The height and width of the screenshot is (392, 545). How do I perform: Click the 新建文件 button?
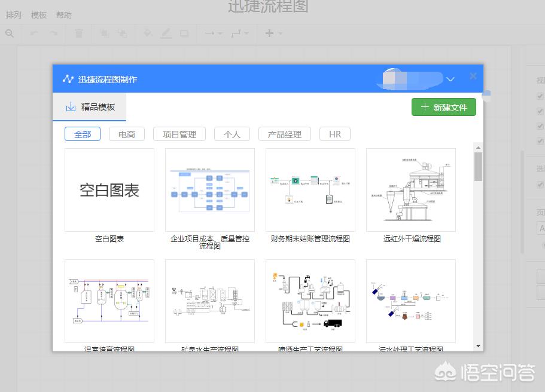coord(443,107)
